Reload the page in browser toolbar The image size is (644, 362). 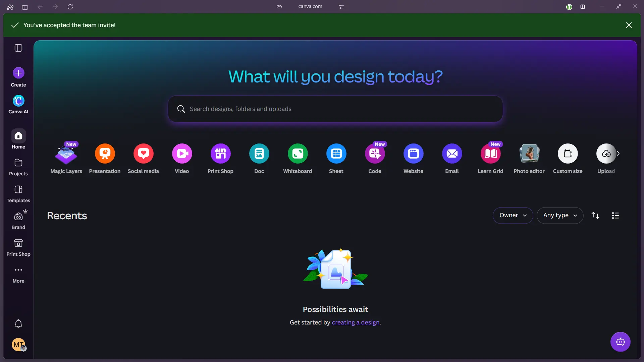click(70, 7)
